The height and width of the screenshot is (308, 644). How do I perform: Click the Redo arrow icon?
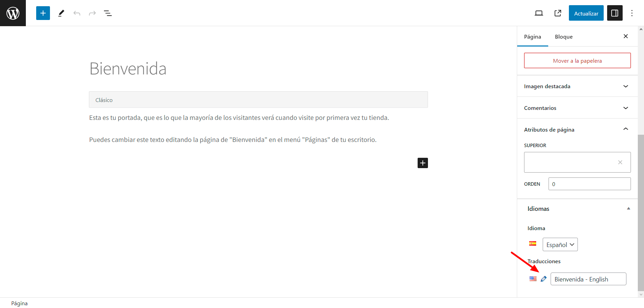92,13
